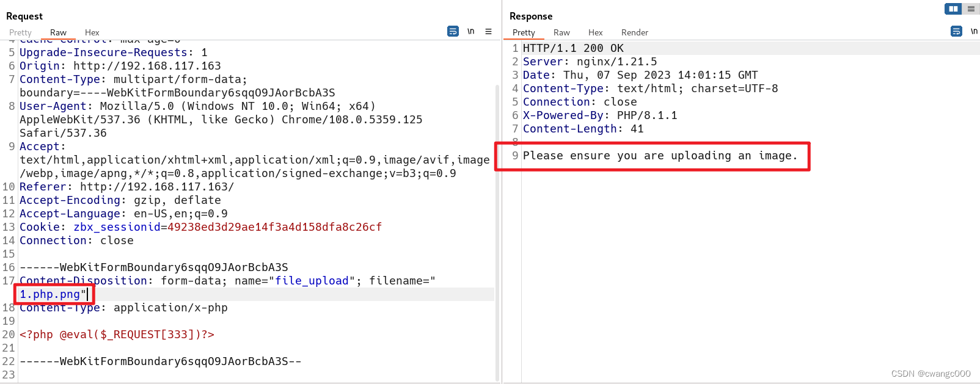The height and width of the screenshot is (384, 980).
Task: Open Request editor hamburger menu
Action: [x=488, y=31]
